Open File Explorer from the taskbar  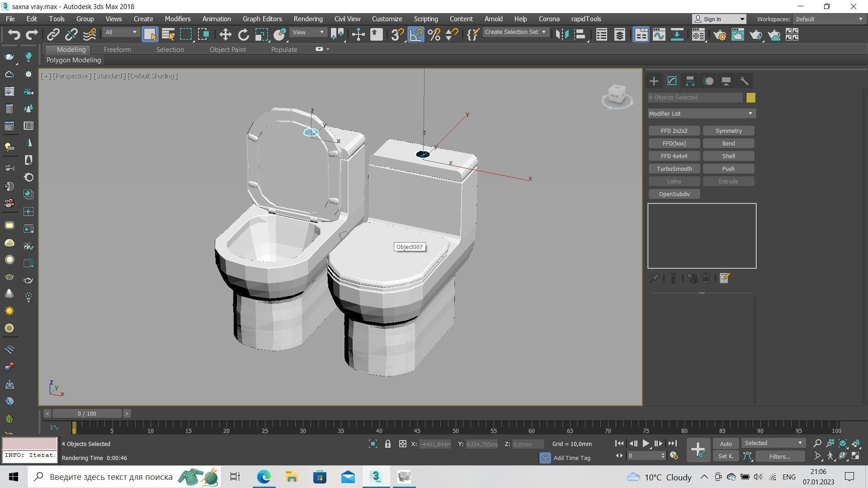point(292,477)
